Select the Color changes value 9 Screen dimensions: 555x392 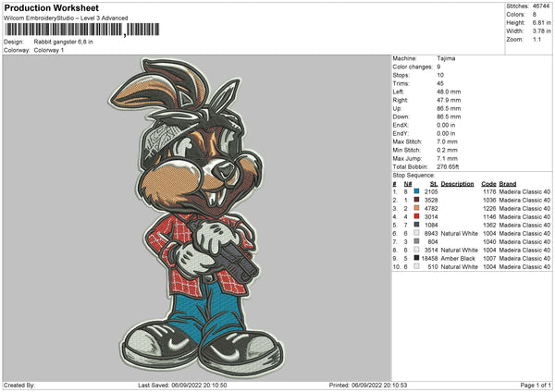pyautogui.click(x=438, y=67)
